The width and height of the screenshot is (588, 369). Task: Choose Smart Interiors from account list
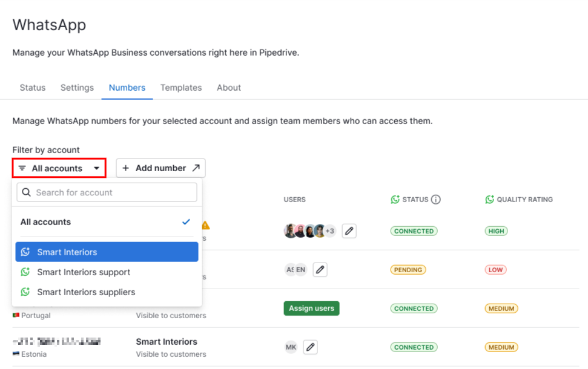(107, 252)
